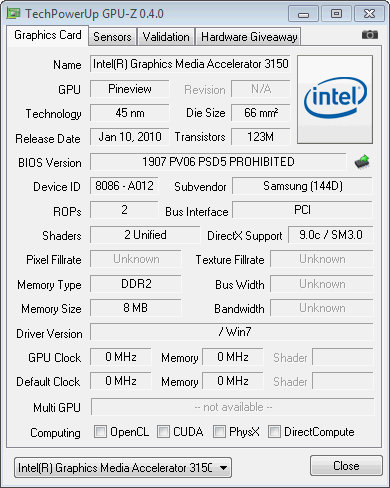Toggle the CUDA checkbox
The width and height of the screenshot is (390, 488).
[x=163, y=431]
